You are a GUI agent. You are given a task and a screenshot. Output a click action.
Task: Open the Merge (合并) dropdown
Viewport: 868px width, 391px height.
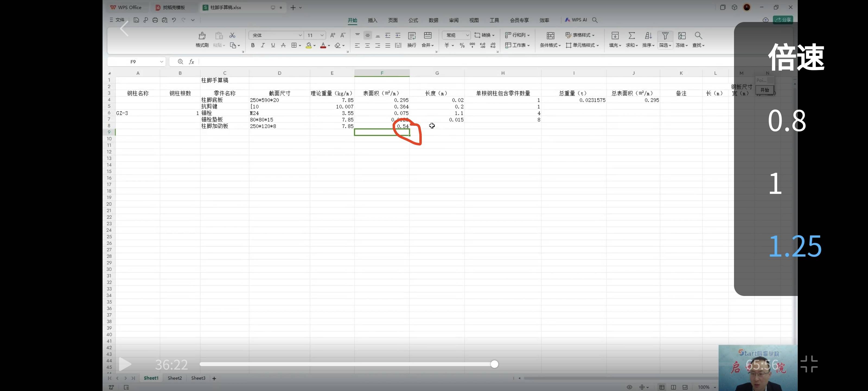click(x=427, y=45)
